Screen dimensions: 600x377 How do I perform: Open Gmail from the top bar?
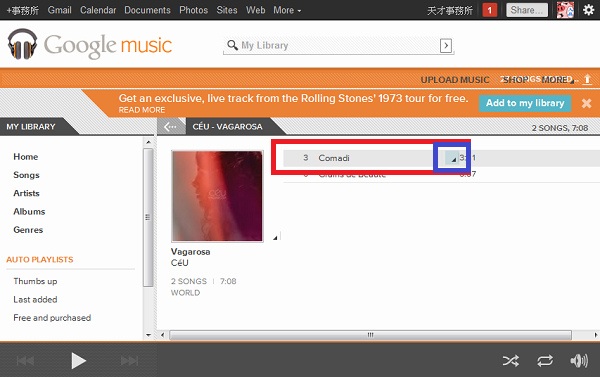(59, 10)
